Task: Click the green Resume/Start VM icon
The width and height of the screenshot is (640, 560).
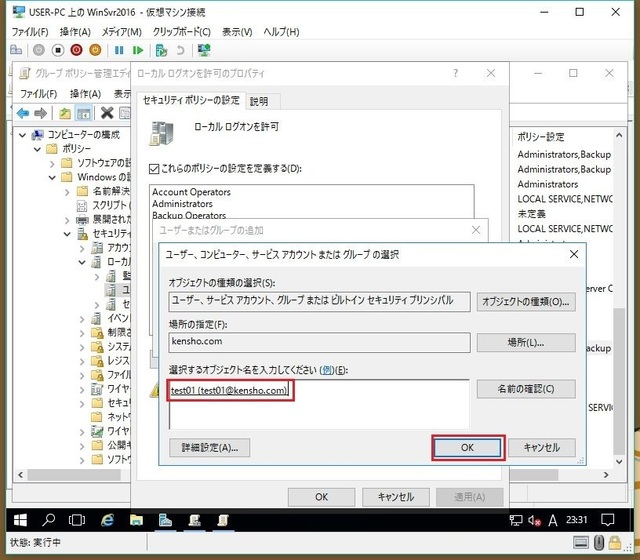Action: (138, 49)
